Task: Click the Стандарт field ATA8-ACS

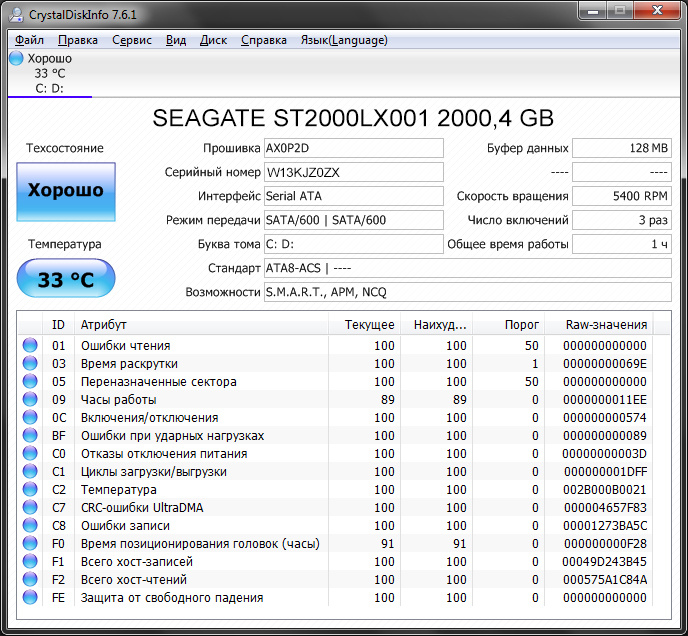Action: [468, 268]
